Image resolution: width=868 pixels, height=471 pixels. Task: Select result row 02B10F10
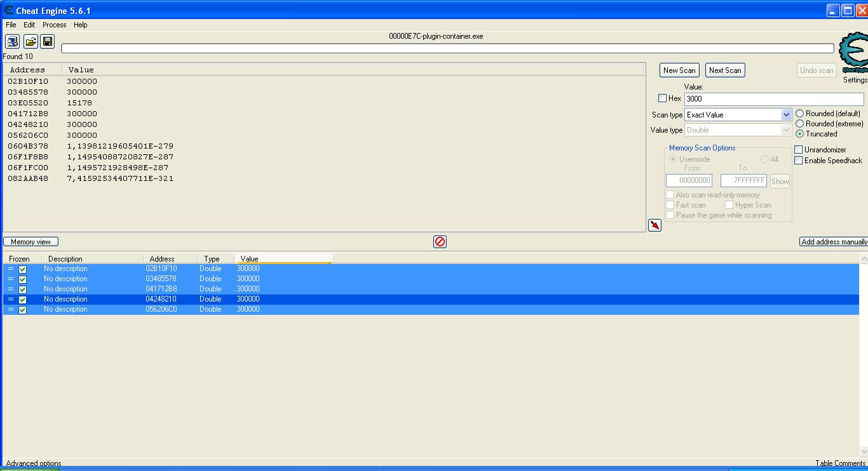click(x=324, y=81)
